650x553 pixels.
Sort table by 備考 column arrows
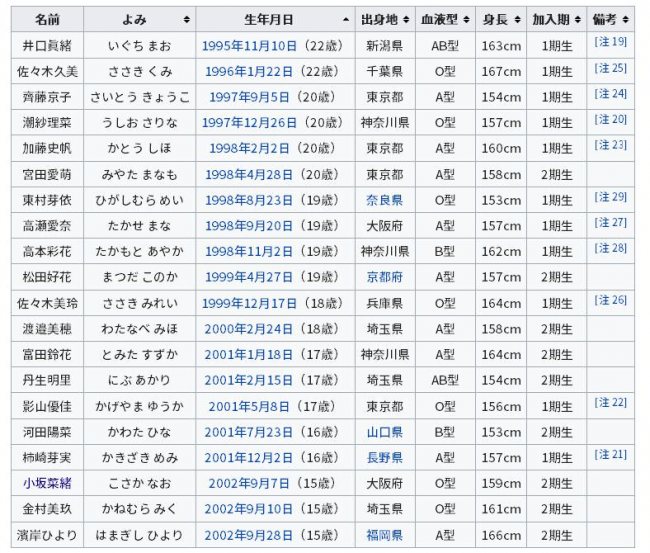tap(626, 19)
